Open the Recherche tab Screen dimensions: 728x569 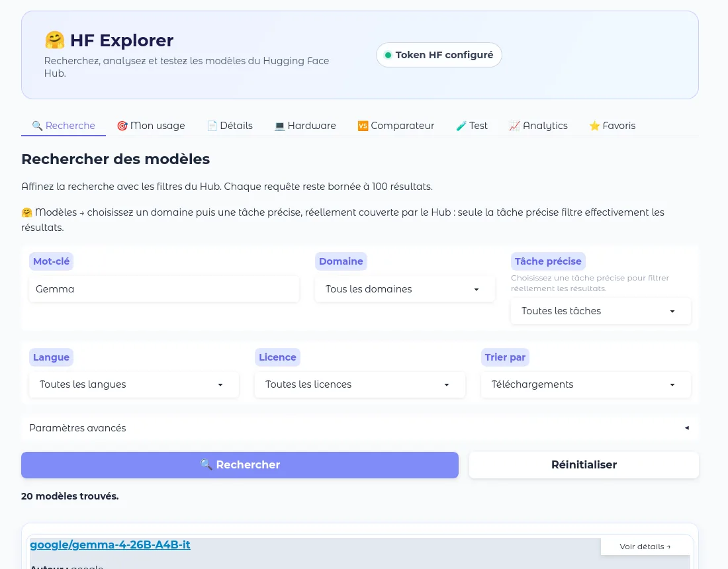(64, 126)
